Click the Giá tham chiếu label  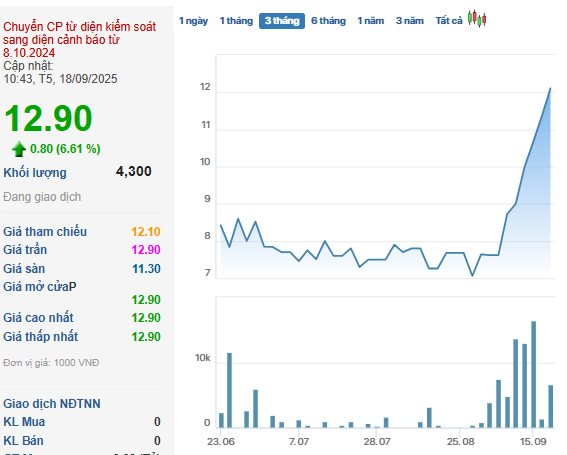[45, 231]
